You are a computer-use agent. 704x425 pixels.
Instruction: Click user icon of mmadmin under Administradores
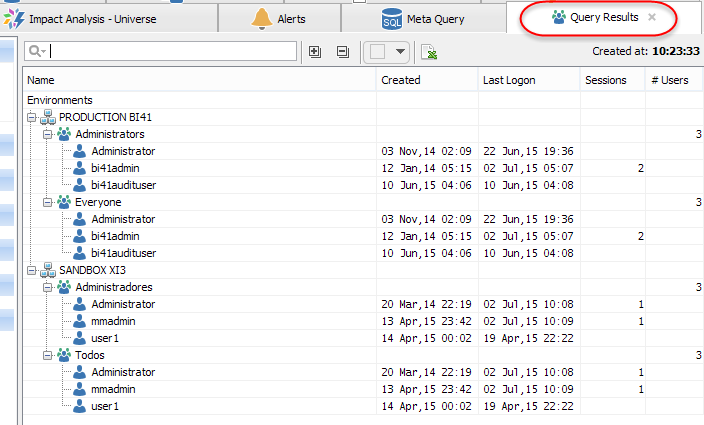point(79,321)
